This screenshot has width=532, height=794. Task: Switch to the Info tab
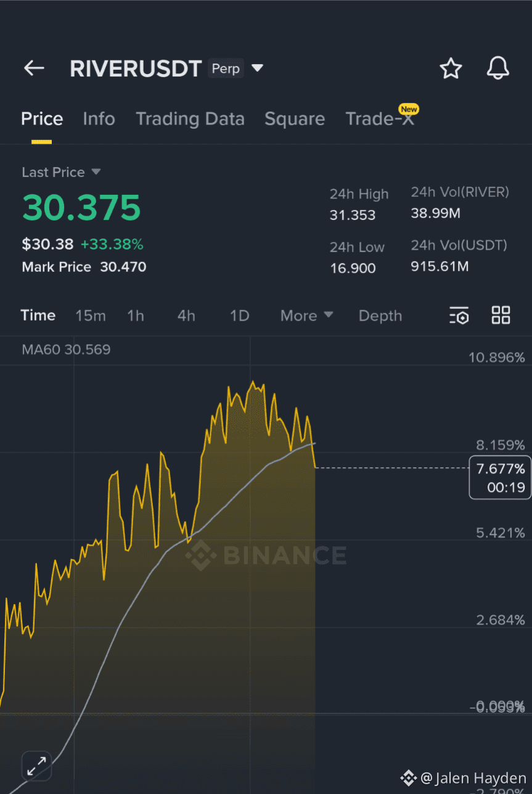(x=99, y=119)
